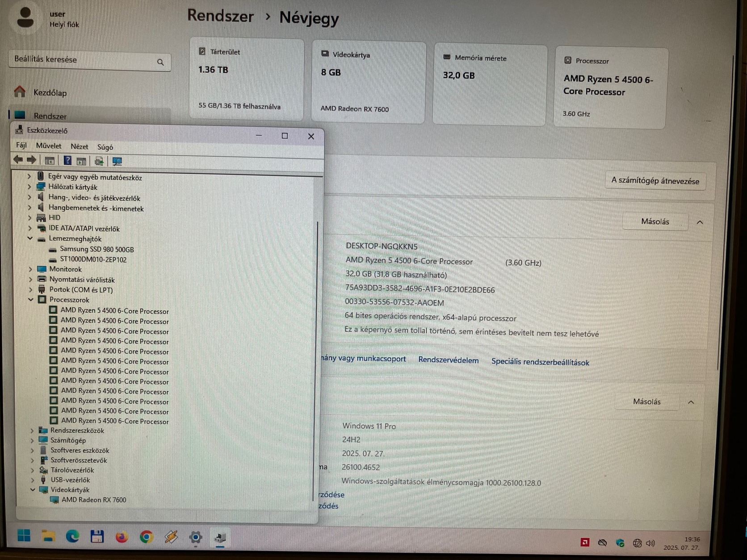The width and height of the screenshot is (747, 560).
Task: Open the Nézet menu
Action: [x=79, y=146]
